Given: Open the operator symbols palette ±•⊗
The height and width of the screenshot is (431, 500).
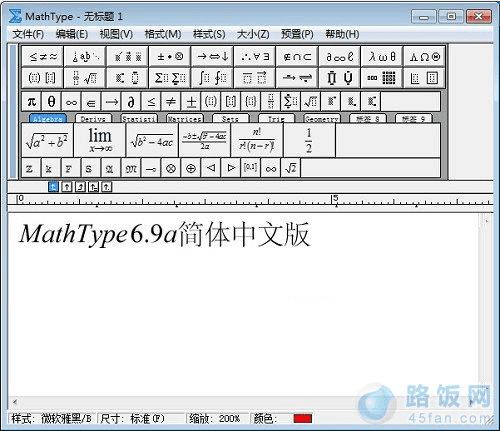Looking at the screenshot, I should (170, 57).
